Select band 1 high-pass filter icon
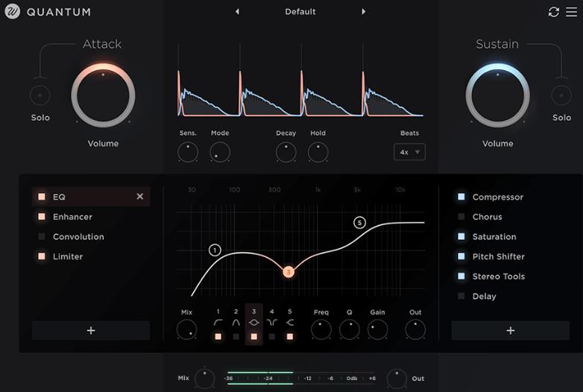 (218, 323)
